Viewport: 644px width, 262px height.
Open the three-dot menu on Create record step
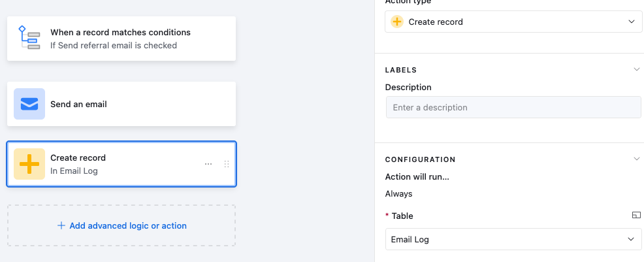[208, 164]
